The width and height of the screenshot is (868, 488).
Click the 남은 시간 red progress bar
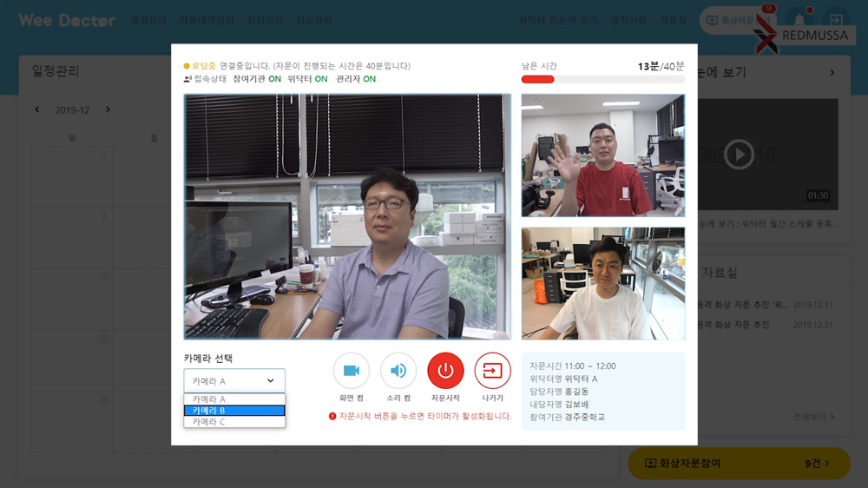(x=537, y=79)
